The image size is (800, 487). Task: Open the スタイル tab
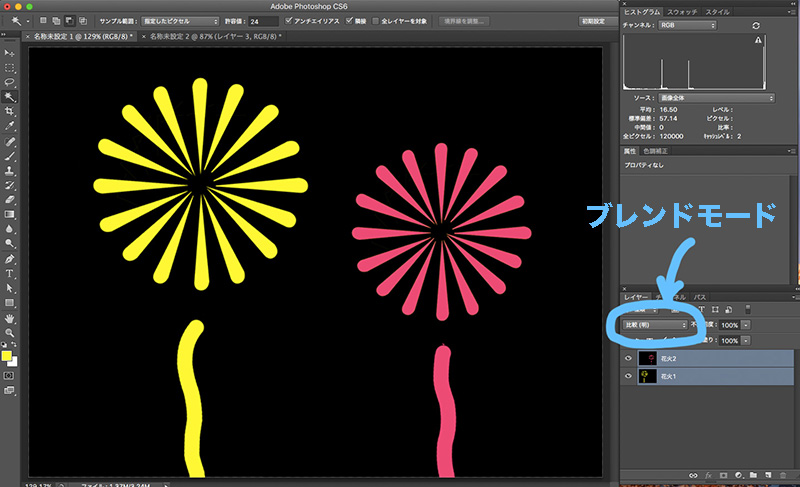[717, 12]
